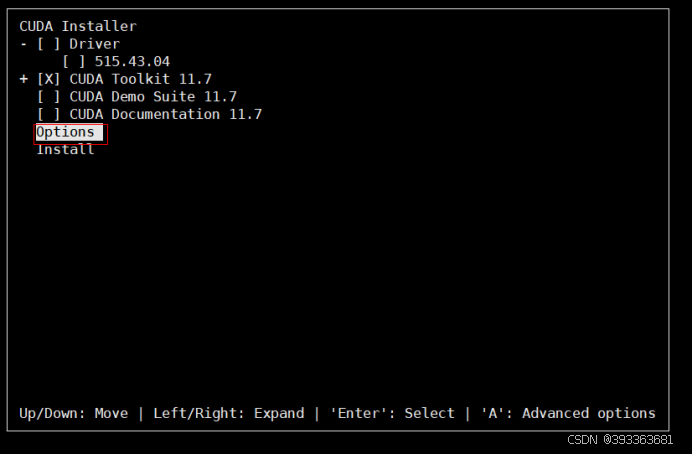Click the CSDN @393363681 watermark

pos(620,440)
